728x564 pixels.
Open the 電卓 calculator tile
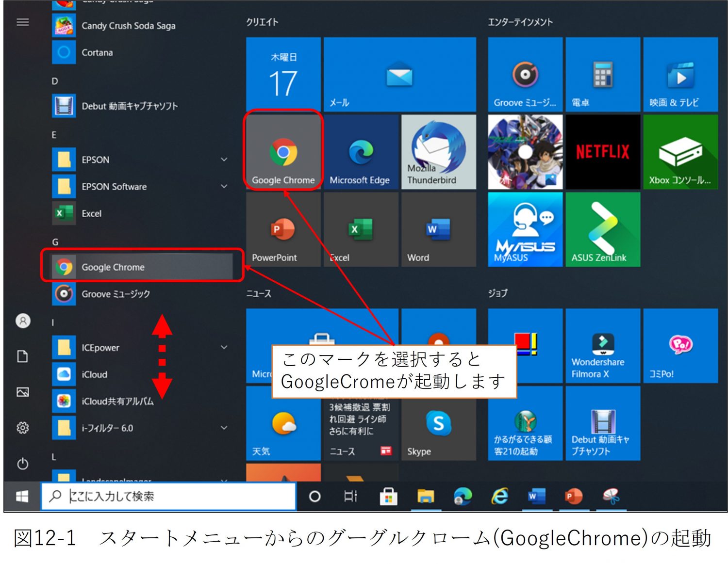pos(603,74)
